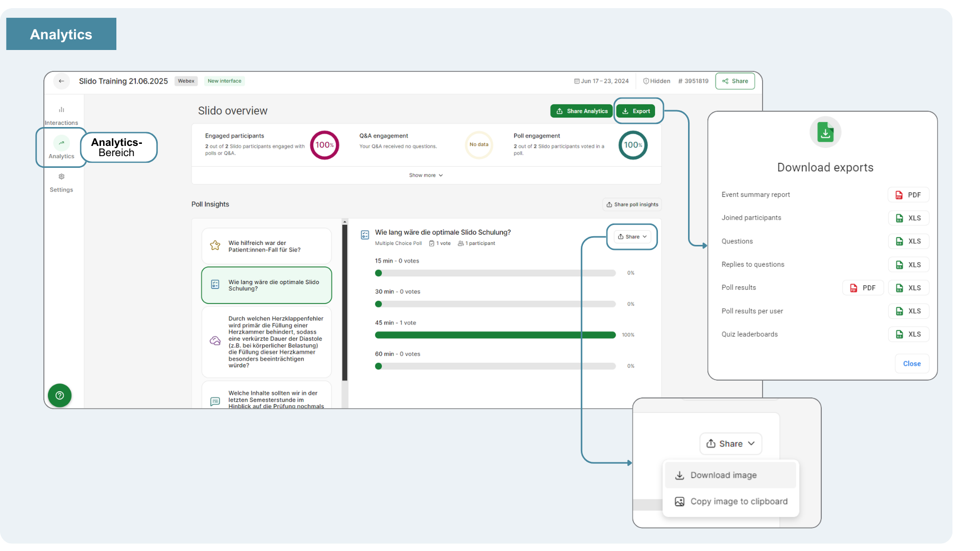980x551 pixels.
Task: Click the date Jun 17–23, 2024
Action: coord(601,81)
